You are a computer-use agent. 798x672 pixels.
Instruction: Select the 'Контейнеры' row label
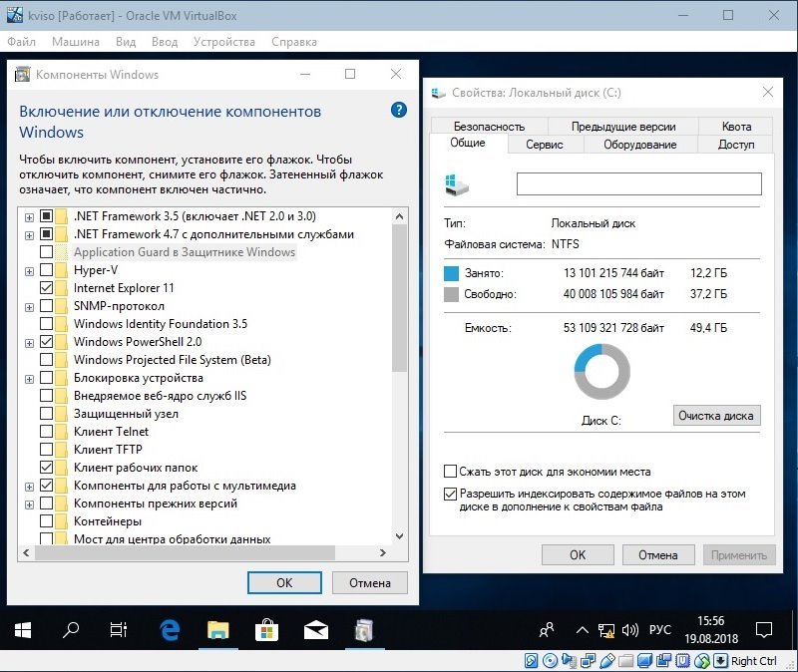(x=108, y=521)
